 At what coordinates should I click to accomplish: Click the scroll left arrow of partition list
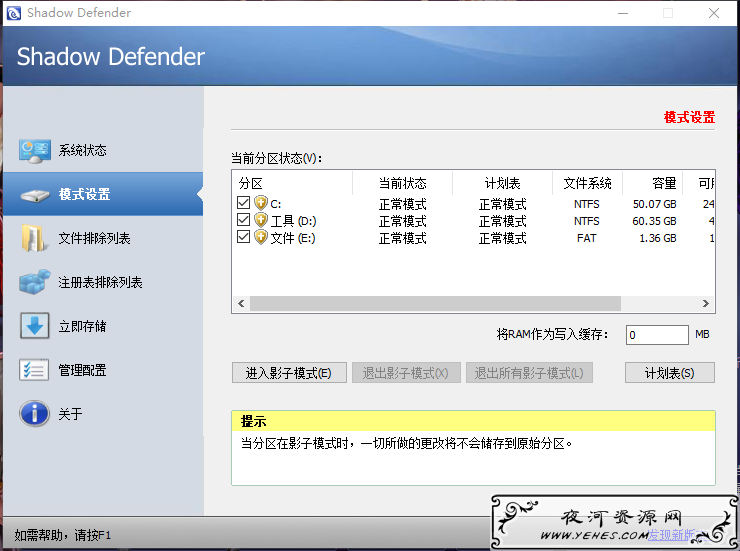tap(241, 303)
